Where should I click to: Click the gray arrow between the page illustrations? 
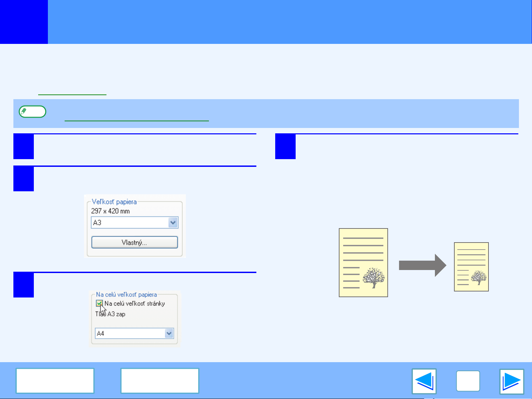[422, 265]
